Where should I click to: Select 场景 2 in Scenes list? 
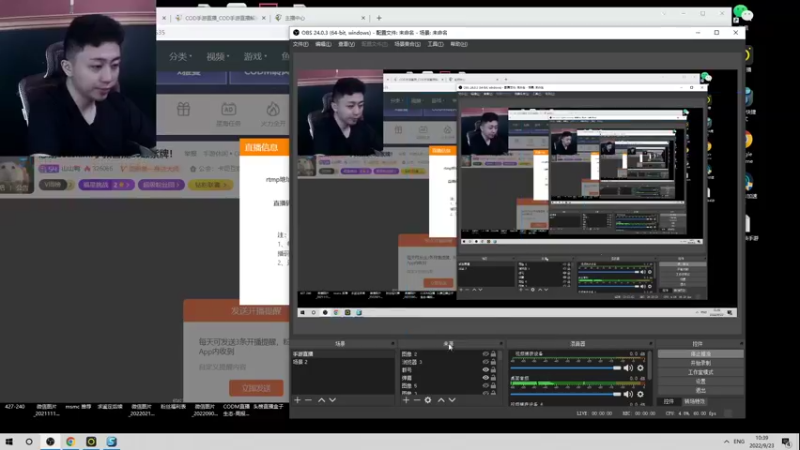(343, 362)
